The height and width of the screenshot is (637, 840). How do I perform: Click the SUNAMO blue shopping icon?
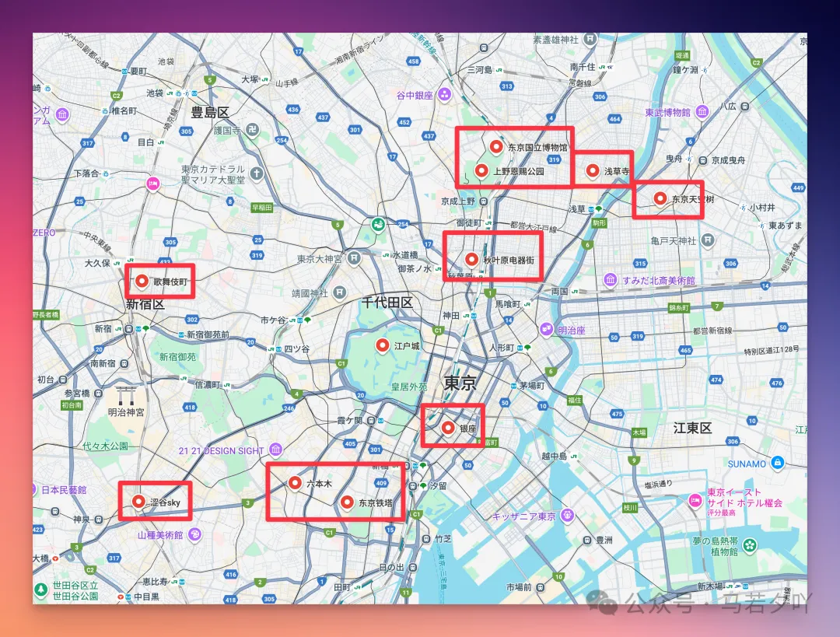pyautogui.click(x=779, y=464)
